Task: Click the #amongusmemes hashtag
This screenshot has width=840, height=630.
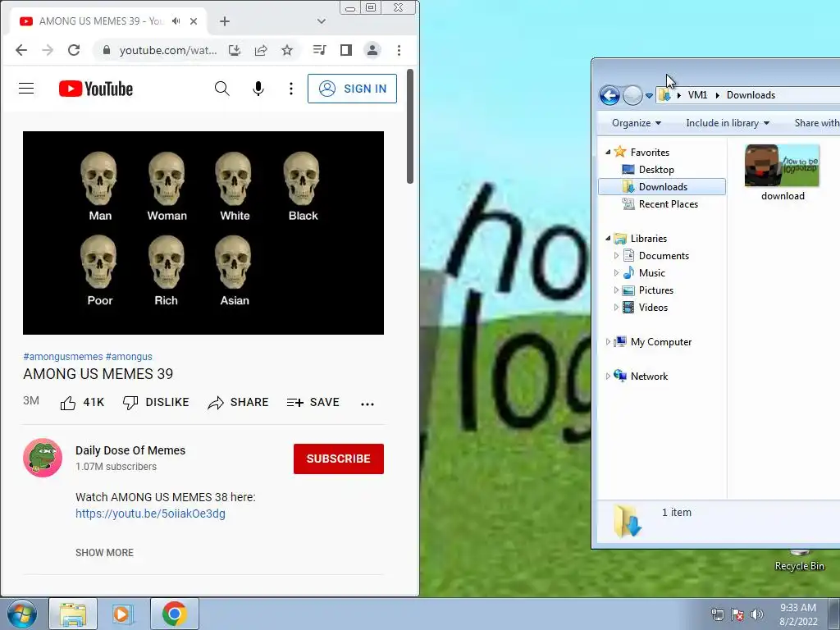Action: tap(62, 357)
